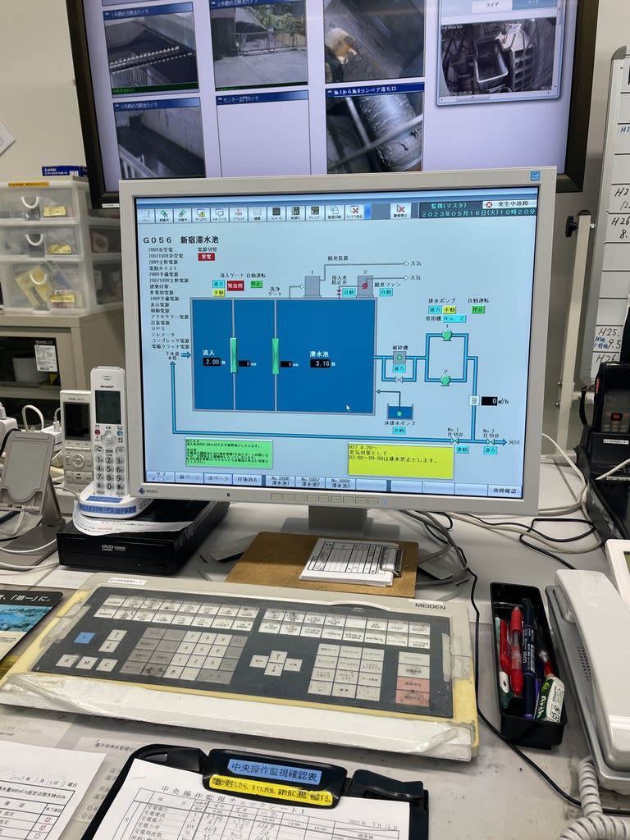Click the drainage pump green 停止 indicator

(478, 309)
